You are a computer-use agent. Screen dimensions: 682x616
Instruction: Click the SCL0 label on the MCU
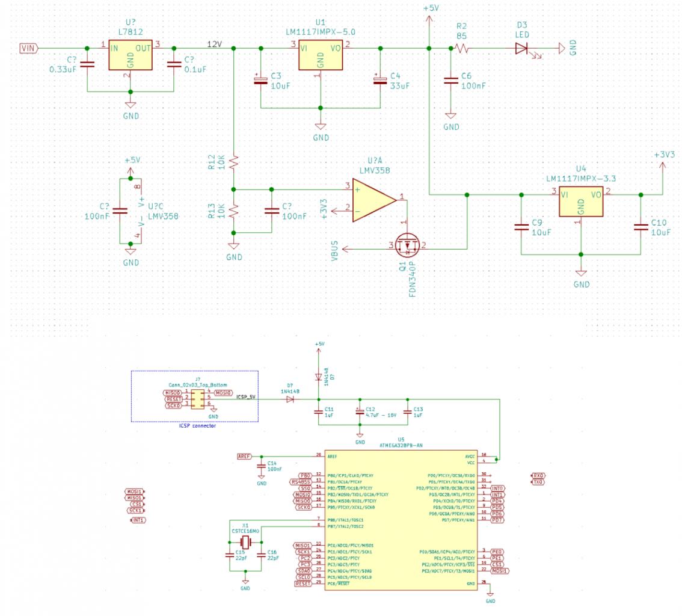tap(304, 577)
